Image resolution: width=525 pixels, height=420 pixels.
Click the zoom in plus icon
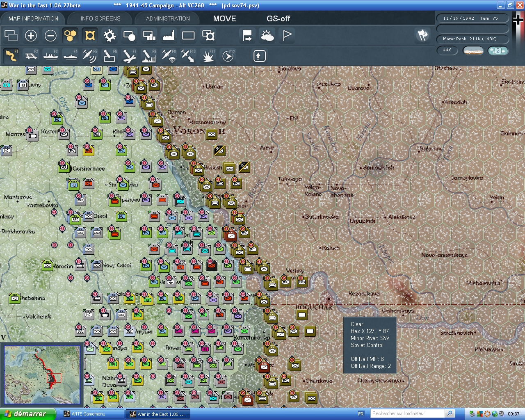pyautogui.click(x=31, y=36)
